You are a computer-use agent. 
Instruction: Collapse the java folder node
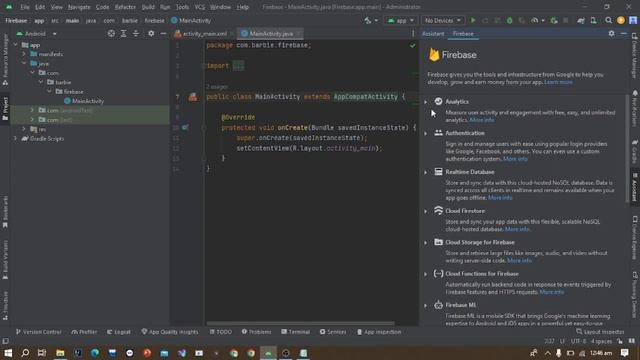[24, 63]
